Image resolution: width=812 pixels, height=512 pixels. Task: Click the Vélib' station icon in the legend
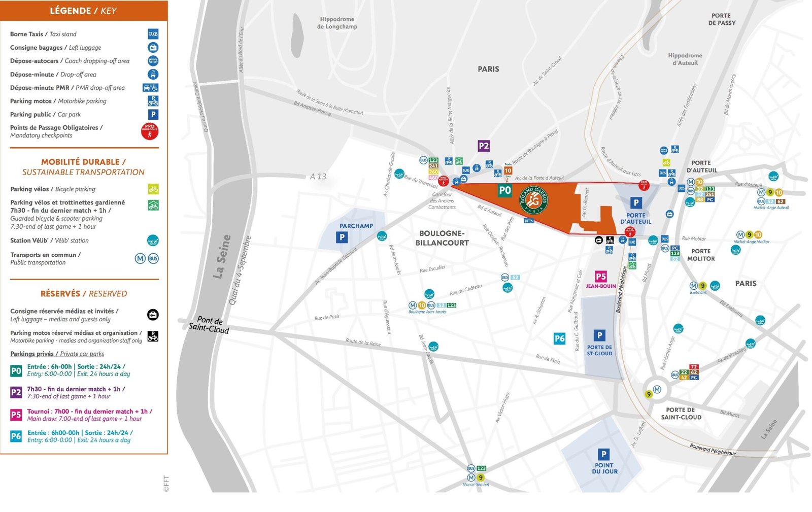point(153,241)
